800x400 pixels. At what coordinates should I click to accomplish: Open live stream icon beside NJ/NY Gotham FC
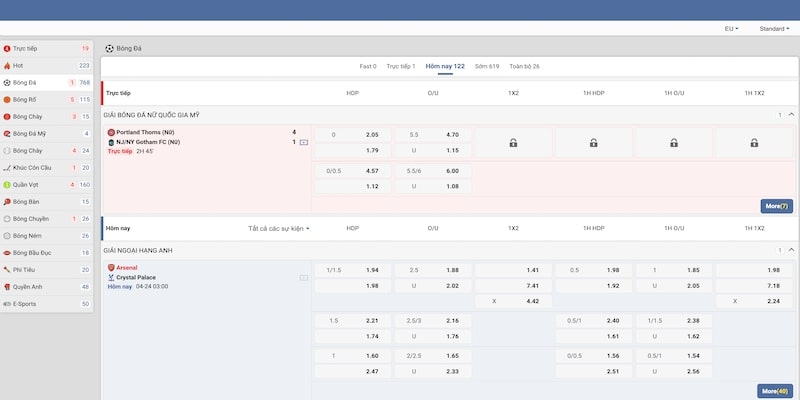(x=304, y=142)
